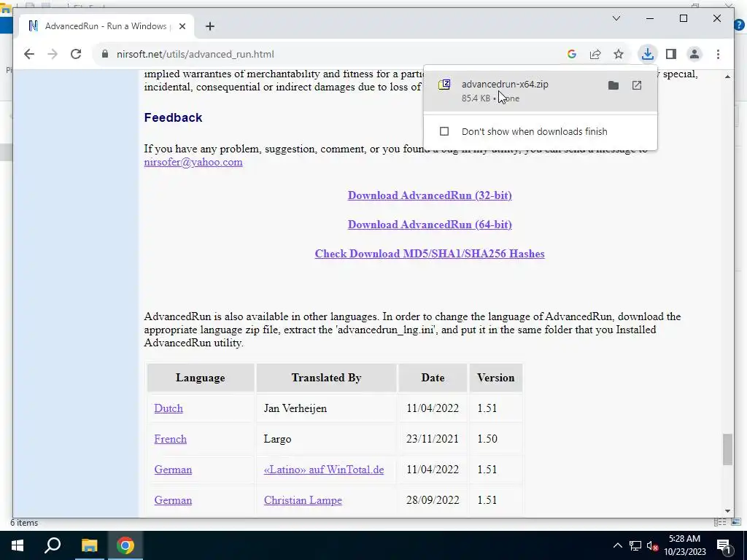The image size is (747, 560).
Task: Download AdvancedRun 32-bit
Action: 430,195
